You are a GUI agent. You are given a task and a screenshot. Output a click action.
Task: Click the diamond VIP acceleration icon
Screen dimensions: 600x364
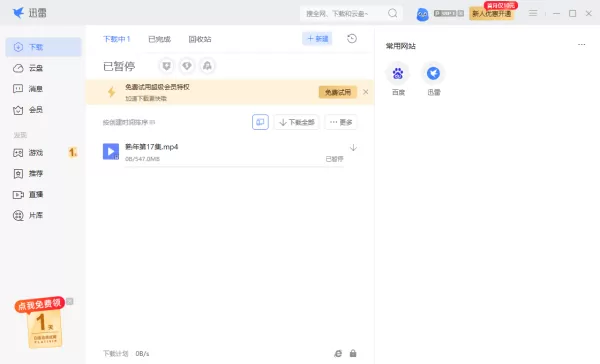pos(187,66)
